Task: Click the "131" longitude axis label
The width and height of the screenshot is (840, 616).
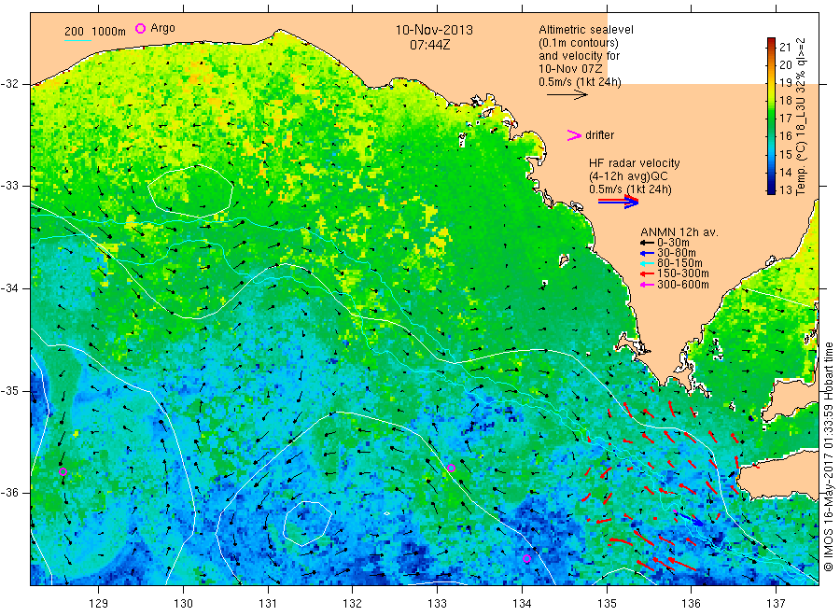Action: [268, 604]
